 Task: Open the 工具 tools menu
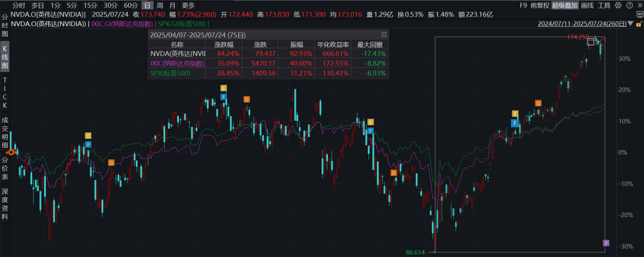[x=603, y=5]
